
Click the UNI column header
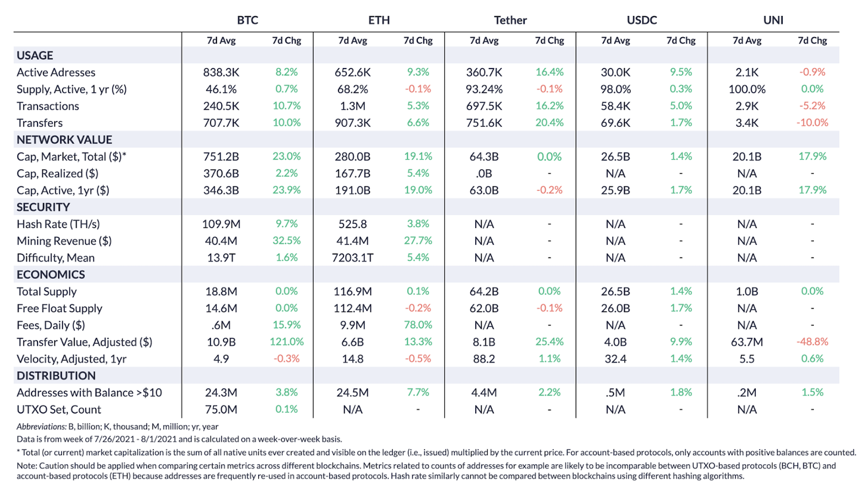pos(774,20)
